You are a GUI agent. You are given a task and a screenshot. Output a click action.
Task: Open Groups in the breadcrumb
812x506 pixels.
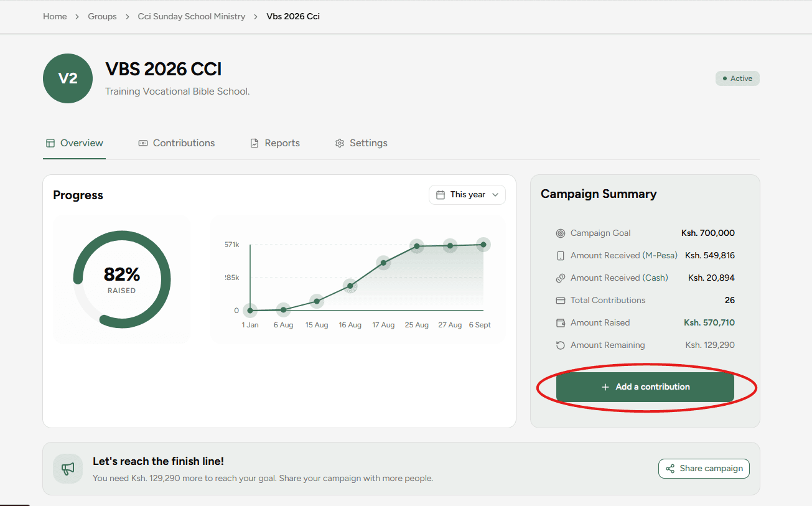[102, 17]
